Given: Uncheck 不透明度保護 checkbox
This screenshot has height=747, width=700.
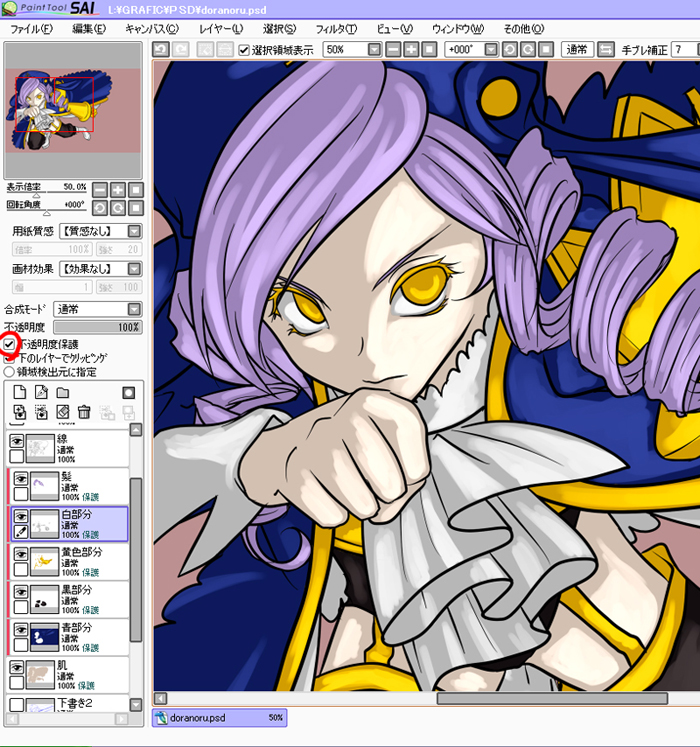Looking at the screenshot, I should coord(9,344).
